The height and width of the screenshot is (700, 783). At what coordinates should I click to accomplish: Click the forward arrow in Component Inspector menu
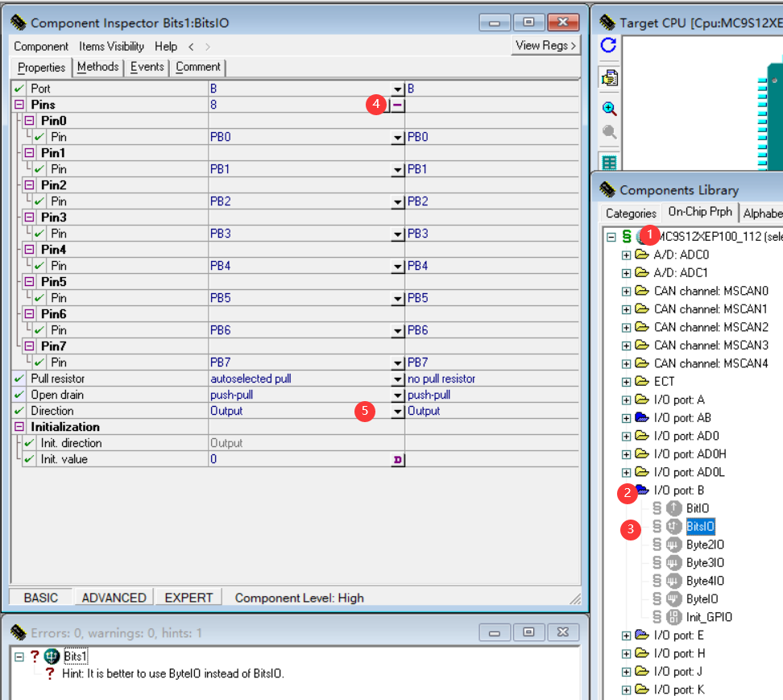point(208,47)
